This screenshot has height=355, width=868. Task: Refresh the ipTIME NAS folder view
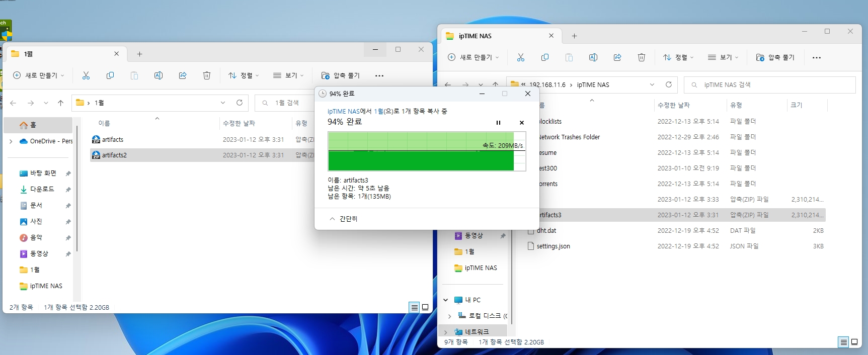(669, 84)
